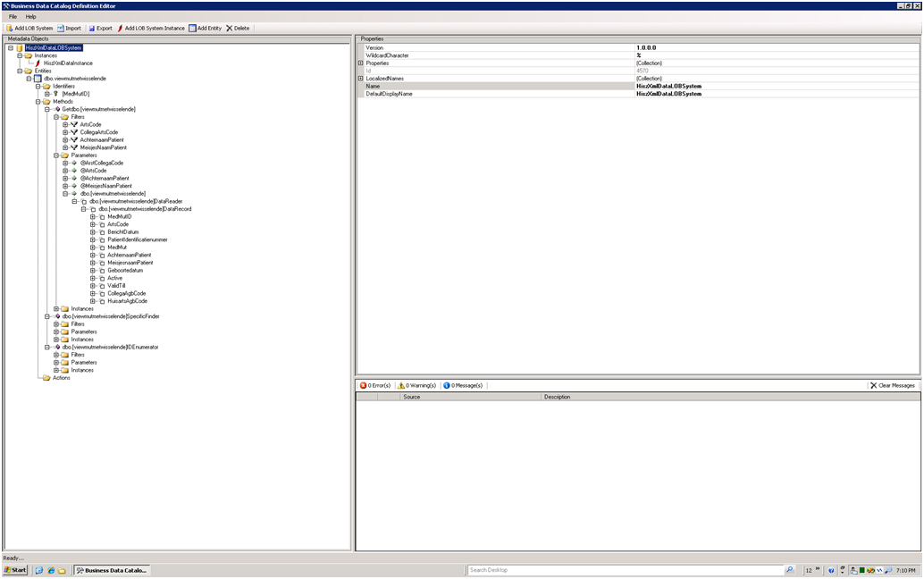
Task: Edit the Name property value field
Action: coord(777,86)
